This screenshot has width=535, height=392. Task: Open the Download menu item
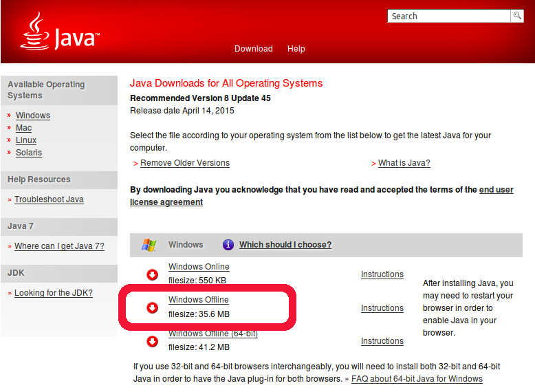(x=253, y=49)
